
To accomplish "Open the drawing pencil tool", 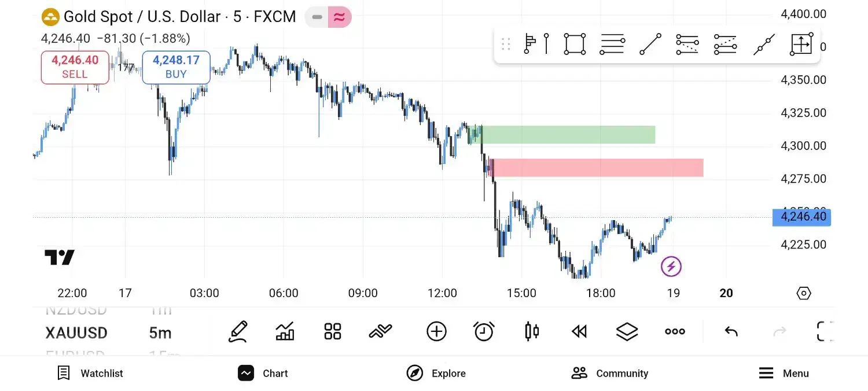I will 238,332.
